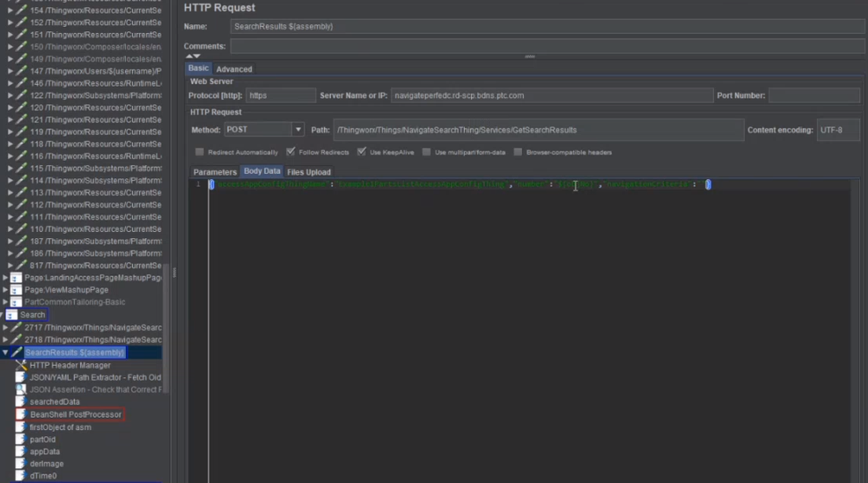The image size is (868, 483).
Task: Click the JSON/YAML Path Extractor icon
Action: point(21,377)
